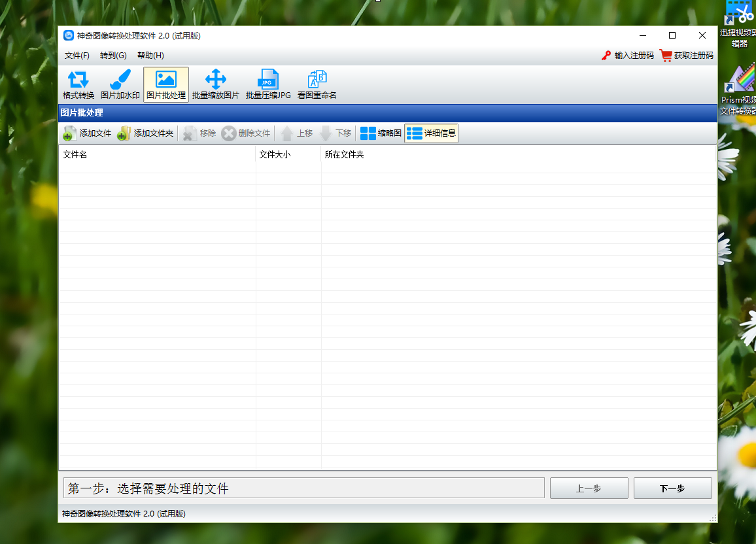Close the 神奇图像转换处理软件 window
The height and width of the screenshot is (544, 756).
click(x=702, y=36)
